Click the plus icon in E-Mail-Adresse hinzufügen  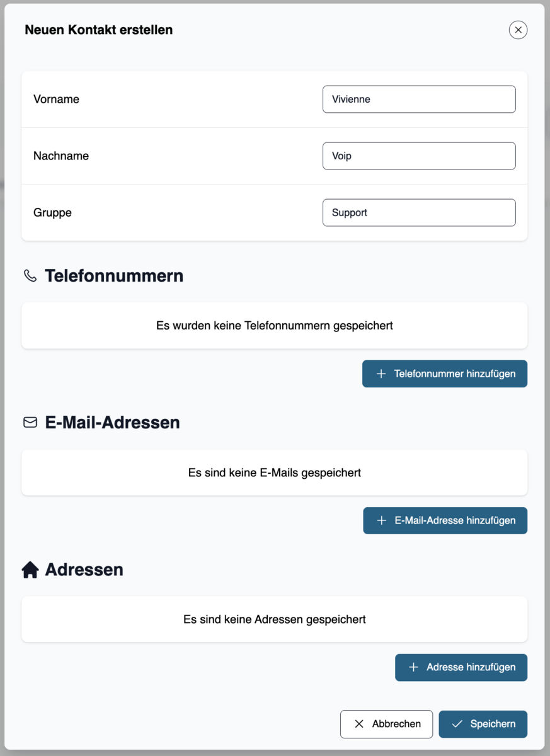(x=381, y=520)
